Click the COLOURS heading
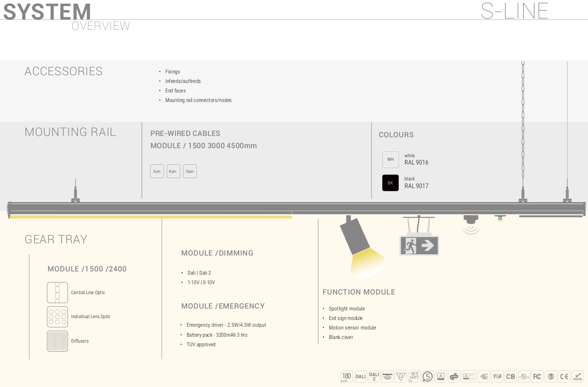This screenshot has width=588, height=387. pyautogui.click(x=396, y=135)
